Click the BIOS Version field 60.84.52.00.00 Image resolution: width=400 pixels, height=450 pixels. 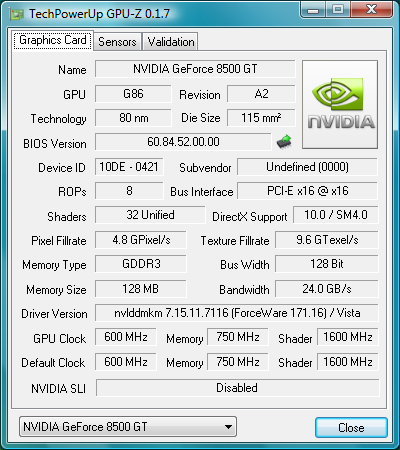click(183, 142)
